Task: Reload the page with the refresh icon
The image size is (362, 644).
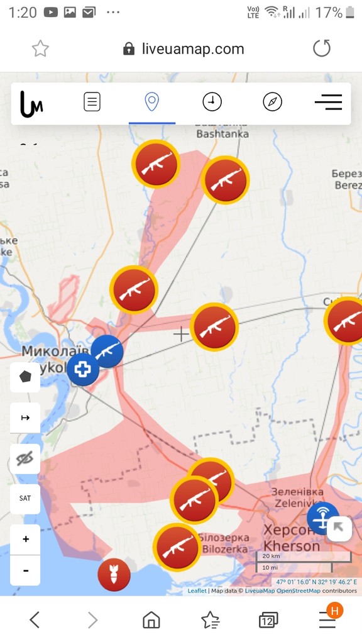Action: tap(321, 48)
